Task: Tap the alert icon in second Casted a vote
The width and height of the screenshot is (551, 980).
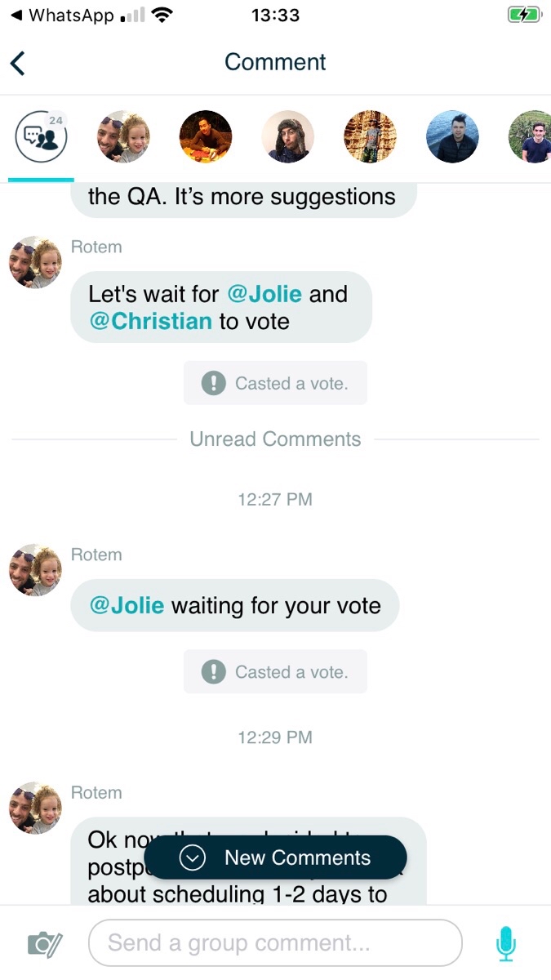Action: pos(213,672)
